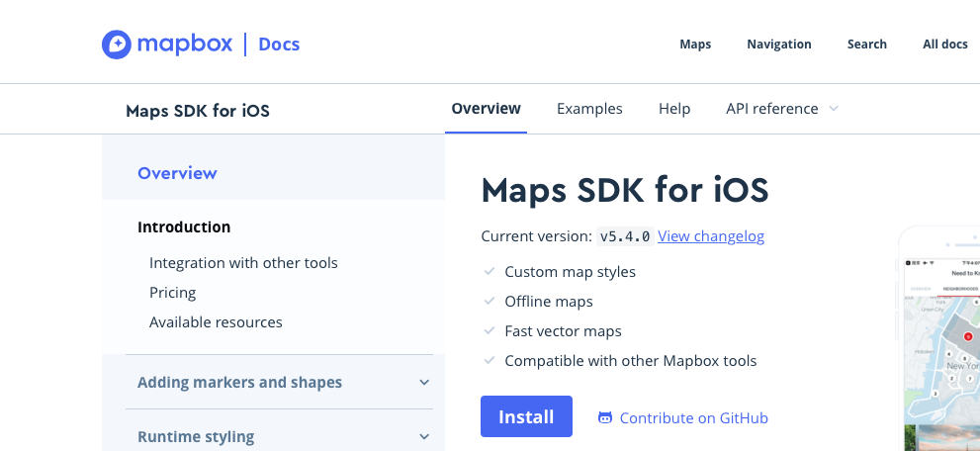Screen dimensions: 980x451
Task: Open the Navigation top menu item
Action: 779,44
